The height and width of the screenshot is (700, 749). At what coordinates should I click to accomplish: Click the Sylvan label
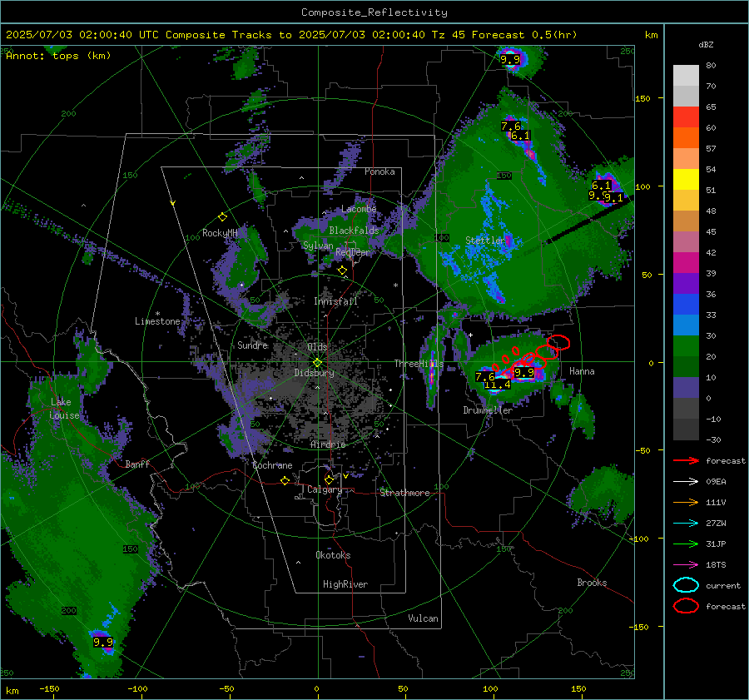[318, 246]
